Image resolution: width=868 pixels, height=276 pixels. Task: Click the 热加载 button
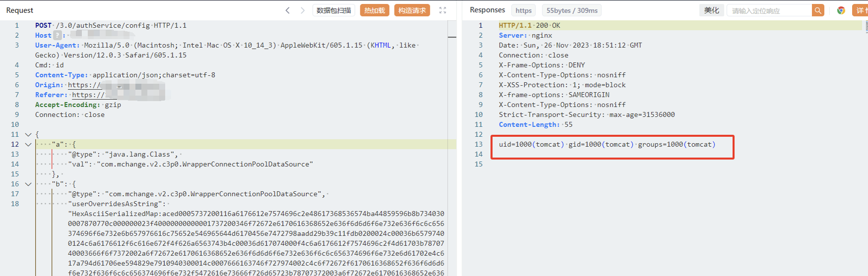point(375,10)
